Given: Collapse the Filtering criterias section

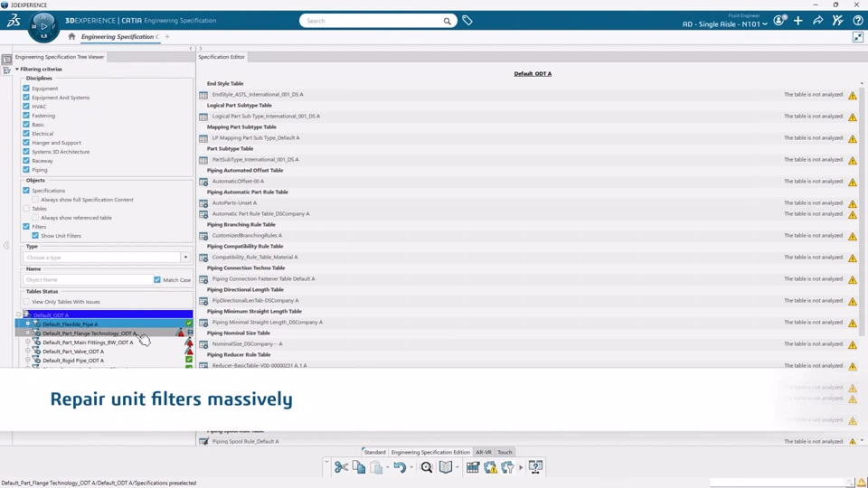Looking at the screenshot, I should (17, 70).
